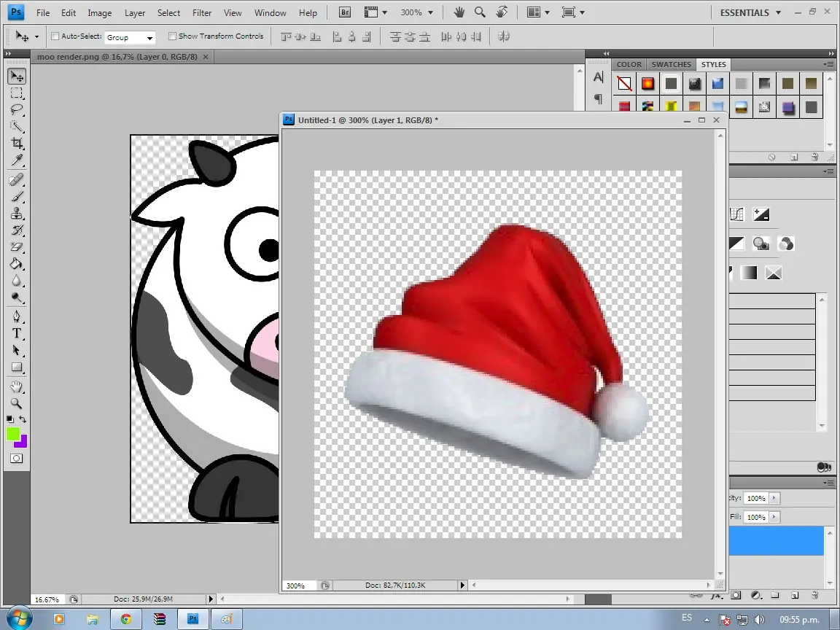Select the Healing Brush tool
The width and height of the screenshot is (840, 630).
[x=17, y=179]
